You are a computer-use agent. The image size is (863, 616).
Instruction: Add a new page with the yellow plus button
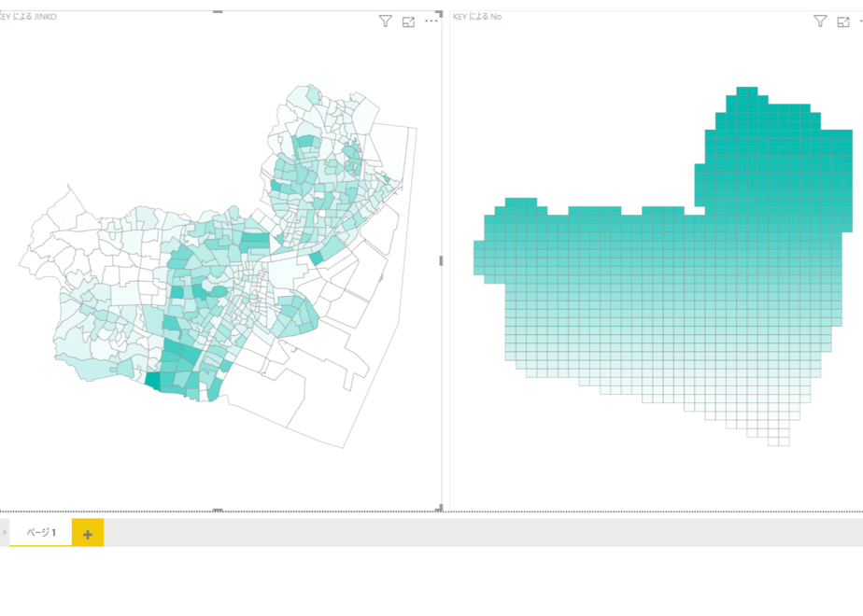click(88, 533)
